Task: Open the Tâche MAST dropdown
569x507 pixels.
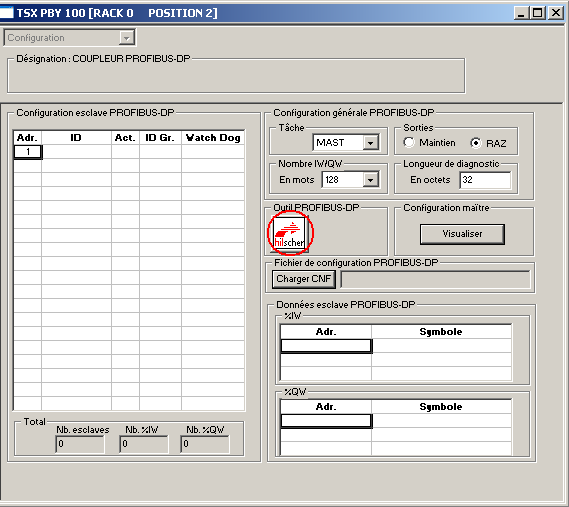Action: point(371,143)
